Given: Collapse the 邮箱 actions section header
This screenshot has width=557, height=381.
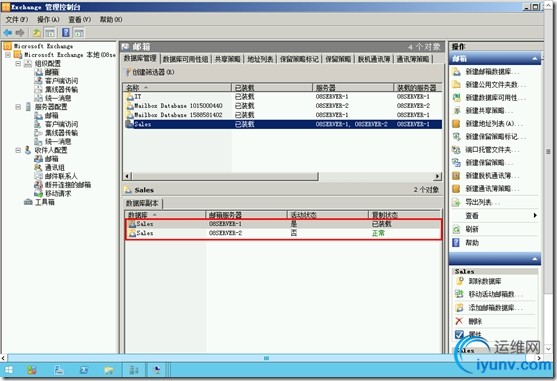Looking at the screenshot, I should click(x=535, y=59).
